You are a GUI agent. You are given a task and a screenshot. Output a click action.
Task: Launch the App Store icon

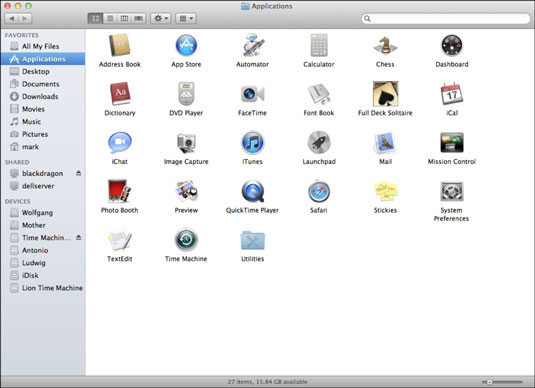(x=186, y=45)
